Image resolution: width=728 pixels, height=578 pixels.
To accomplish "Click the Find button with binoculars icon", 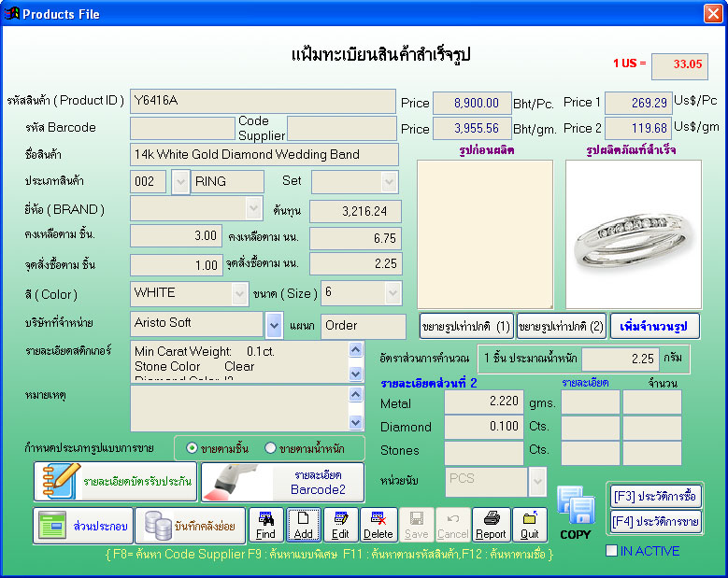I will tap(266, 524).
